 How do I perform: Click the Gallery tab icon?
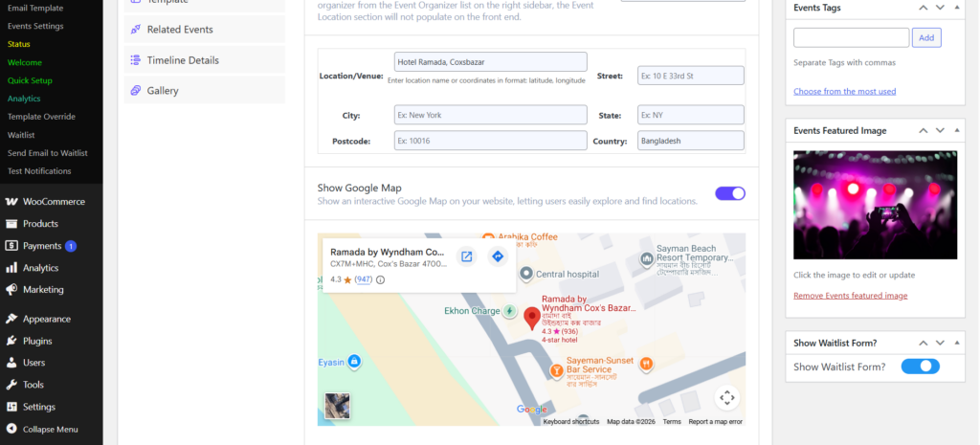pos(135,91)
